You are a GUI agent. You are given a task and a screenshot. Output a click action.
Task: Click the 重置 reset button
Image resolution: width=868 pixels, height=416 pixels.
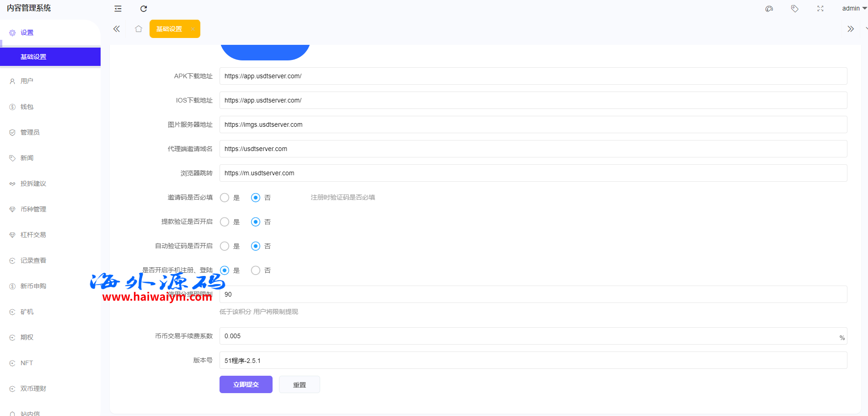point(299,385)
